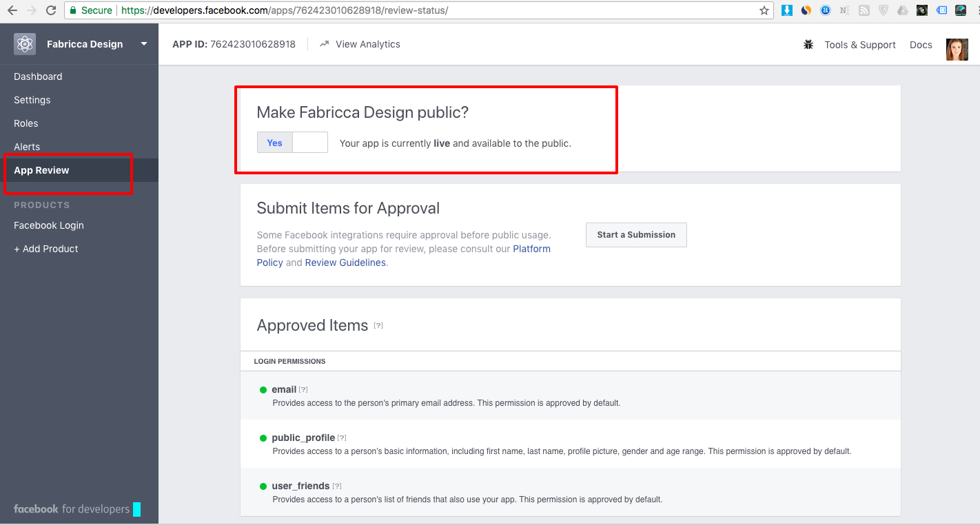Click the bug report icon
Screen dimensions: 980x525
[808, 45]
